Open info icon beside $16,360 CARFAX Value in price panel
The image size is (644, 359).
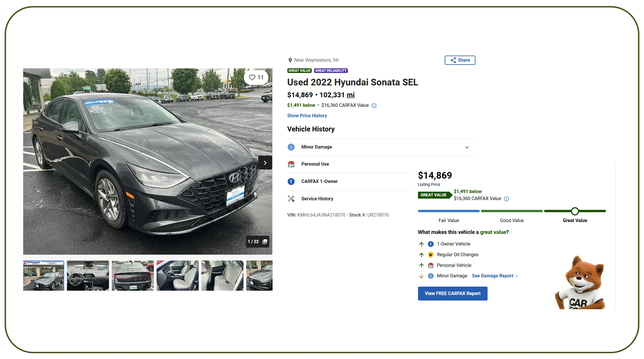coord(506,199)
